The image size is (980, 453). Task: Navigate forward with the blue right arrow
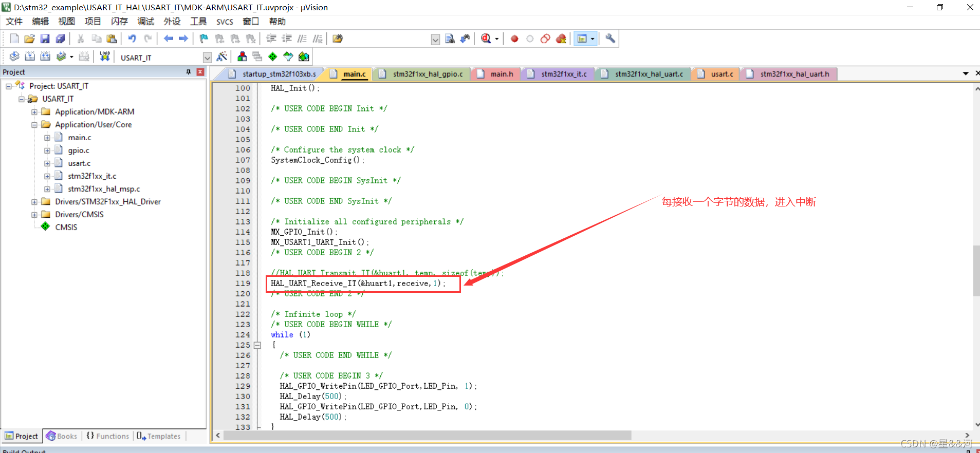click(x=183, y=39)
